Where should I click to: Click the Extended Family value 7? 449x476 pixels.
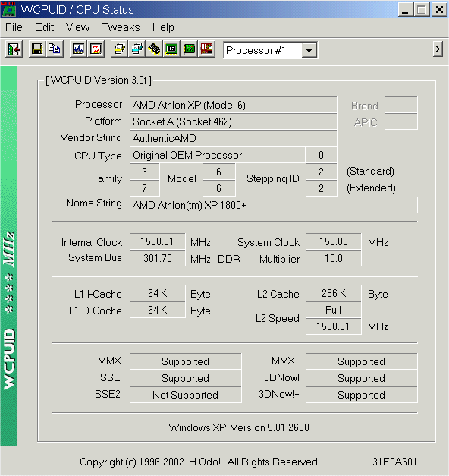[x=144, y=188]
